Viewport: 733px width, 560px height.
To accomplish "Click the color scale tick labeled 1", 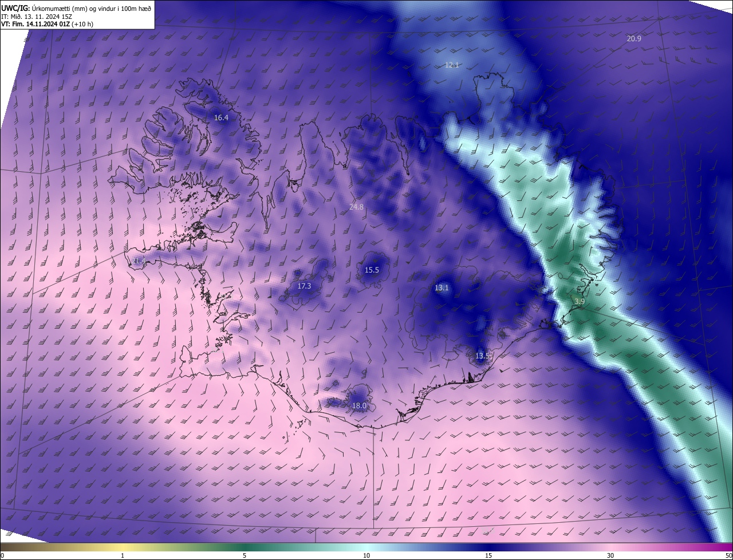I will (x=123, y=555).
